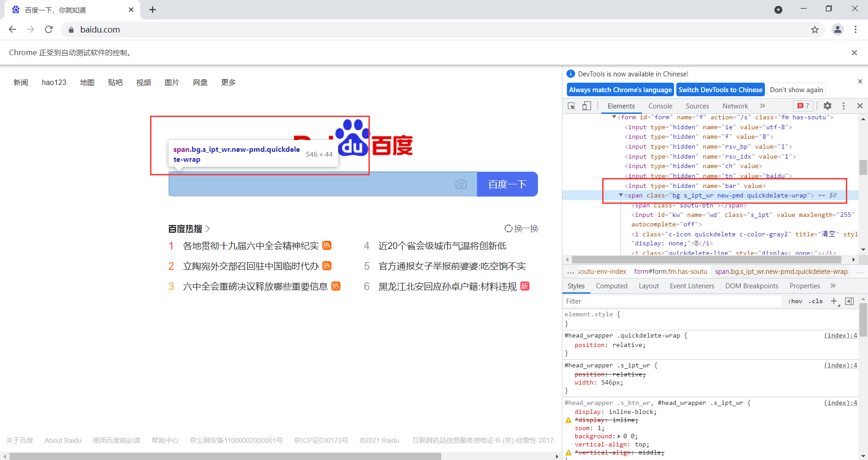This screenshot has width=868, height=460.
Task: Close the Baidu browser tab
Action: [x=131, y=9]
